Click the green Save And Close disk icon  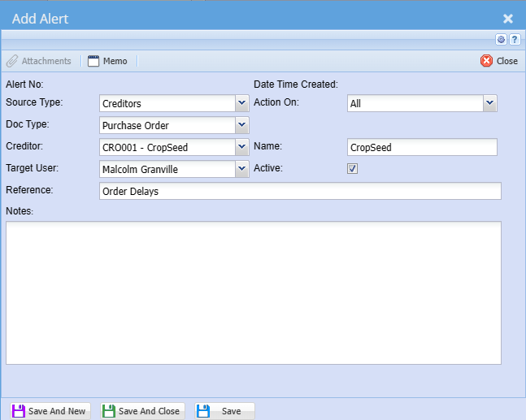point(108,411)
